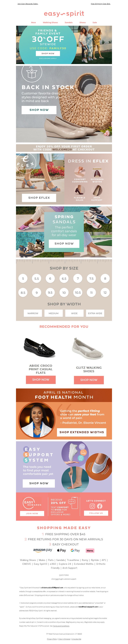The width and height of the screenshot is (128, 644).
Task: Open the Sale navigation link
Action: pyautogui.click(x=95, y=23)
